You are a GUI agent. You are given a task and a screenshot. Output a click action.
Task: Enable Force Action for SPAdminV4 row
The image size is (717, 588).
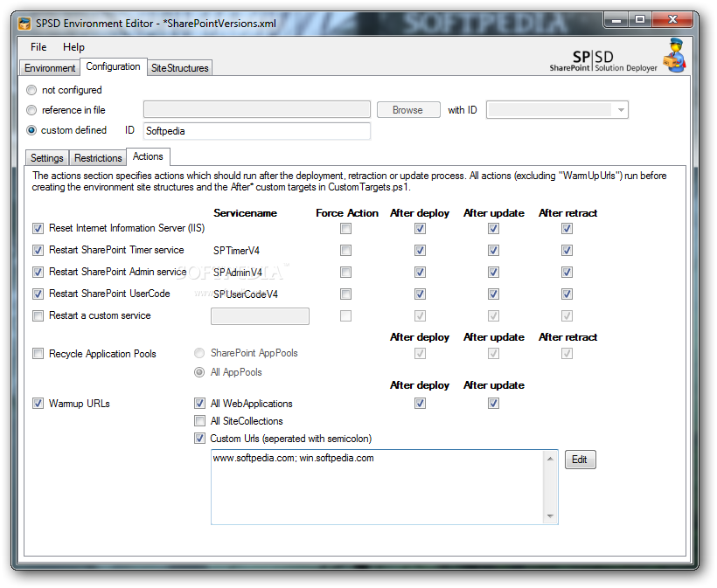(x=345, y=273)
